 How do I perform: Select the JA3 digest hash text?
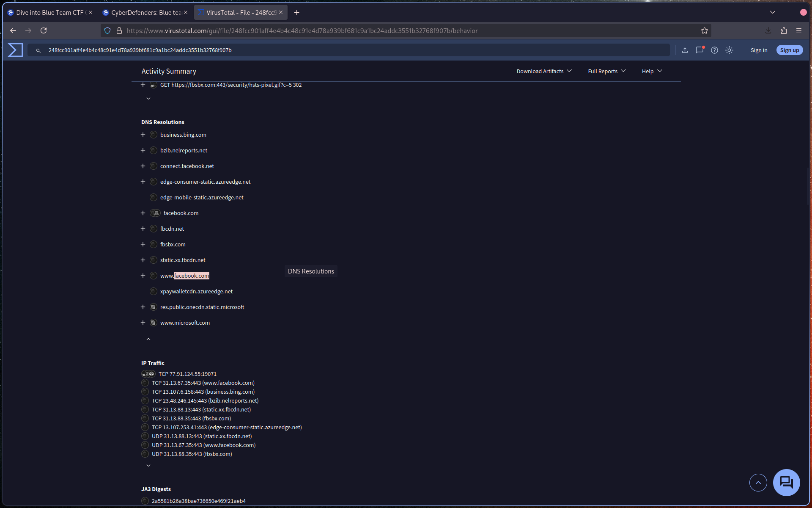coord(199,501)
